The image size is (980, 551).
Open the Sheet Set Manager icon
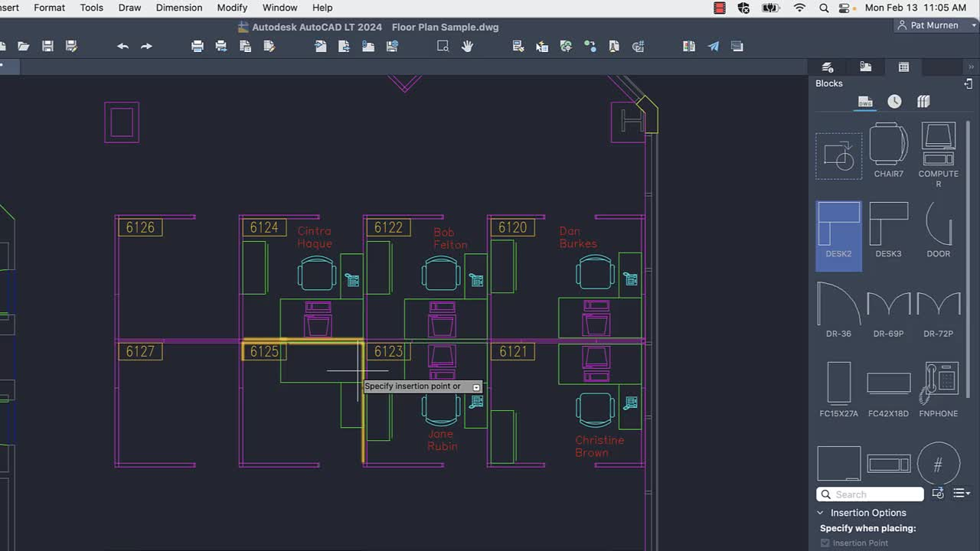click(688, 46)
